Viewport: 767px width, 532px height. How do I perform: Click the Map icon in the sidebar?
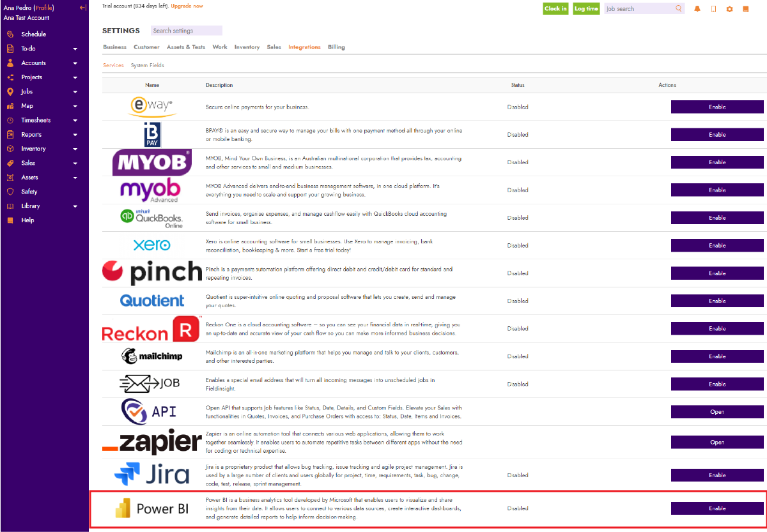click(x=10, y=106)
